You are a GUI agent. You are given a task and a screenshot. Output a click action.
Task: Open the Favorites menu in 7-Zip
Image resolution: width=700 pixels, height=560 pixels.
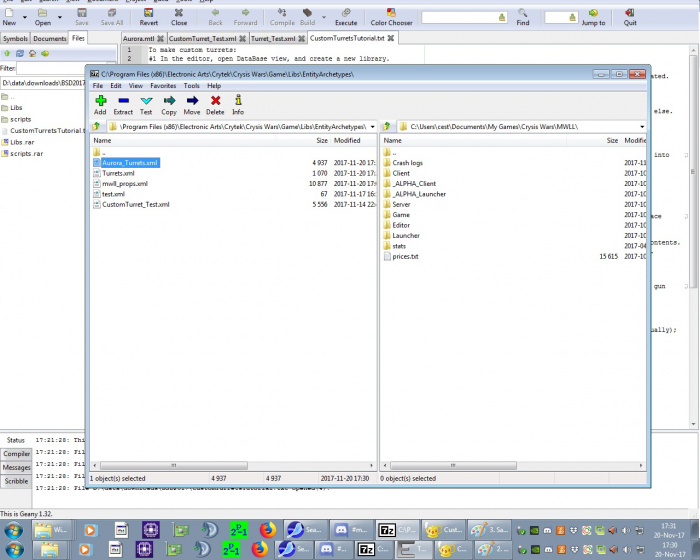[163, 86]
